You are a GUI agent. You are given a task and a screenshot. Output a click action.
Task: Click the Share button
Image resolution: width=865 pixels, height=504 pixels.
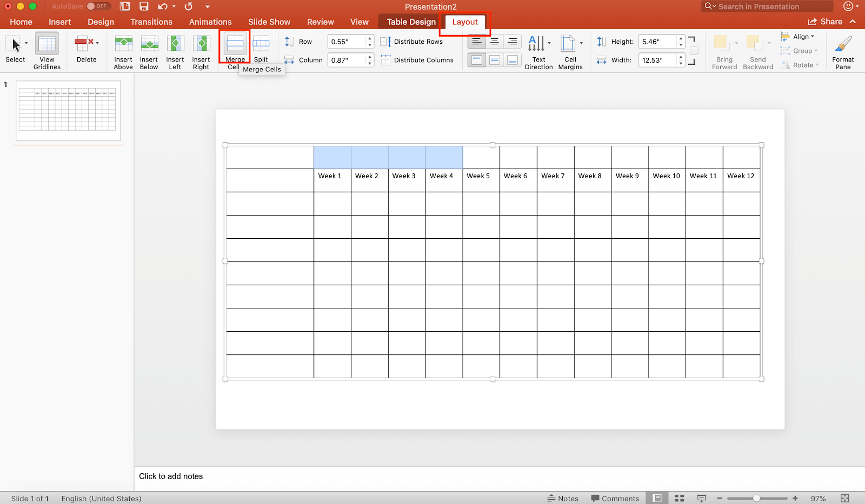pos(825,22)
